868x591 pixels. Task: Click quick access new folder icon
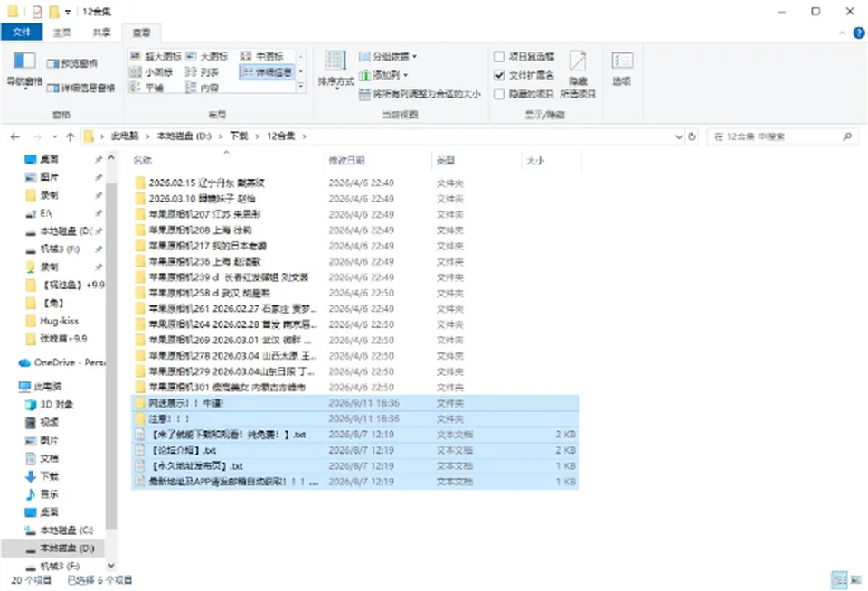click(x=53, y=12)
